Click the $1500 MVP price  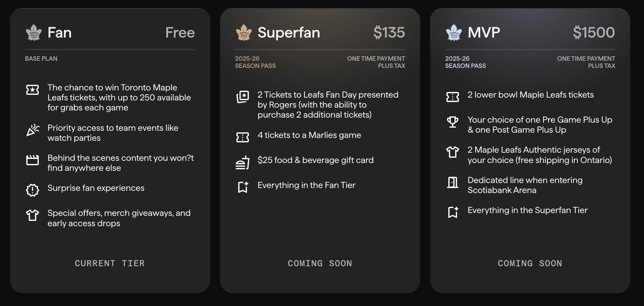[x=593, y=33]
